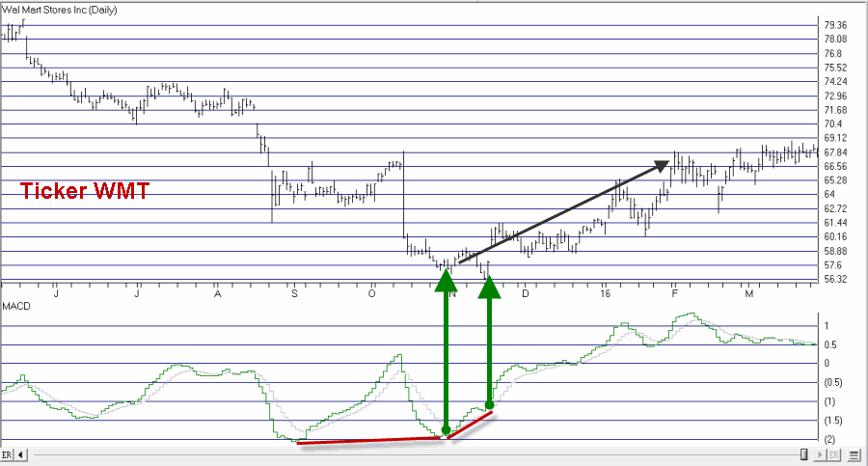Click the 79.36 price axis value
Screen dimensions: 868x466
click(x=835, y=25)
